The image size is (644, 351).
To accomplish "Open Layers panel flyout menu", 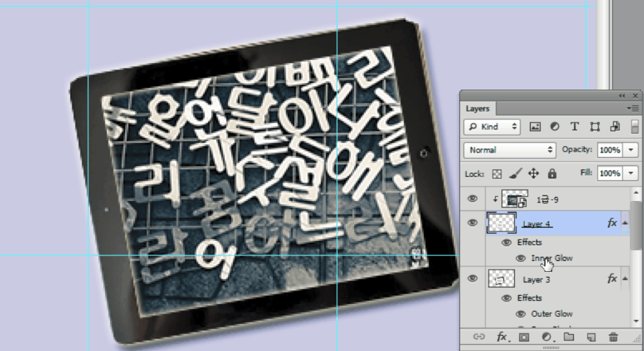I will [634, 108].
